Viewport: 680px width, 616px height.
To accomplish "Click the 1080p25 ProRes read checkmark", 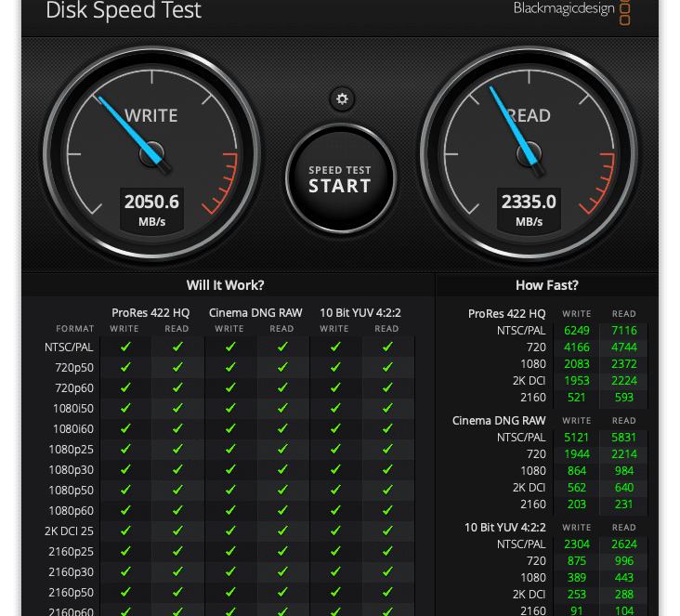I will coord(177,449).
